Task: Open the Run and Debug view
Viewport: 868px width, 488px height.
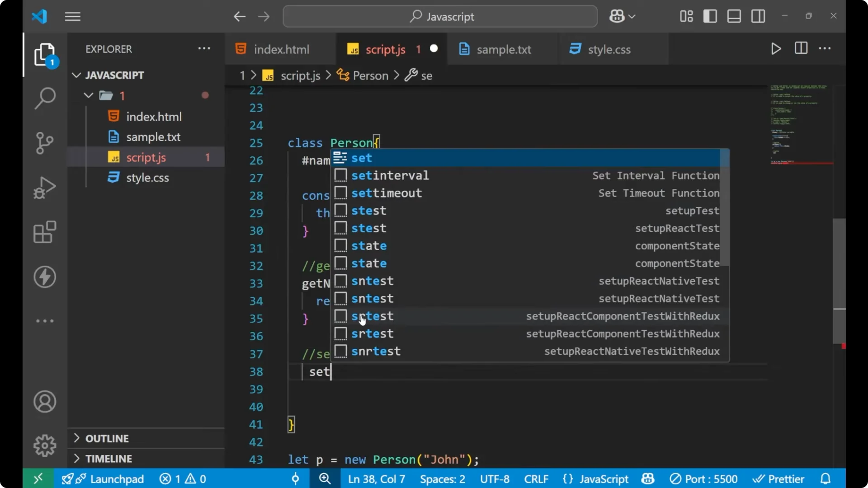Action: [x=45, y=187]
